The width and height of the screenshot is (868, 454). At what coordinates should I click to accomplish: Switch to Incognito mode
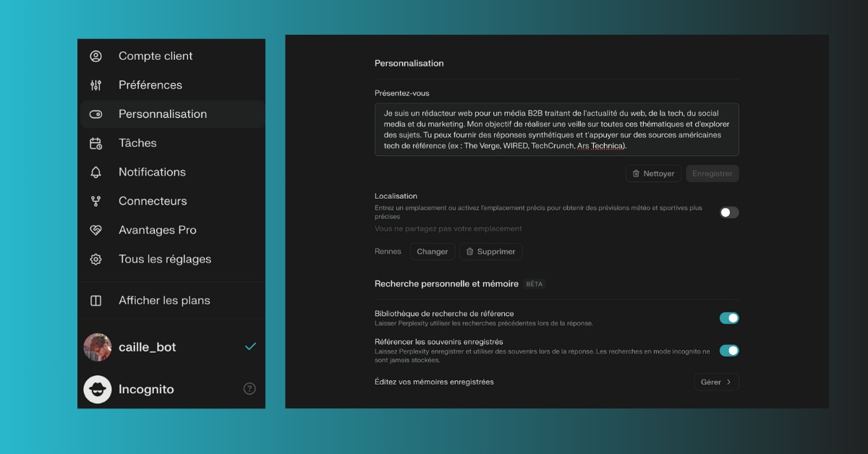[x=171, y=389]
